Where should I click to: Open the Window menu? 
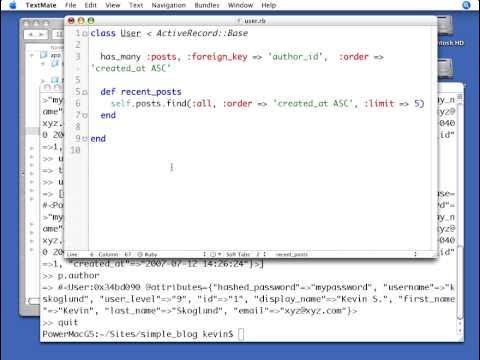240,5
